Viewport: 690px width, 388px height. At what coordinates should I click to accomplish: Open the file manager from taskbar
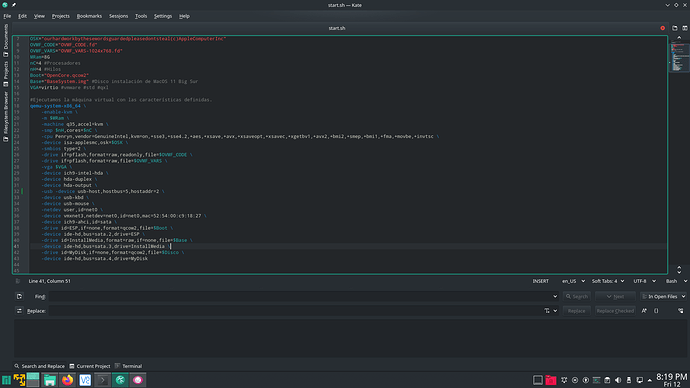tap(50, 380)
